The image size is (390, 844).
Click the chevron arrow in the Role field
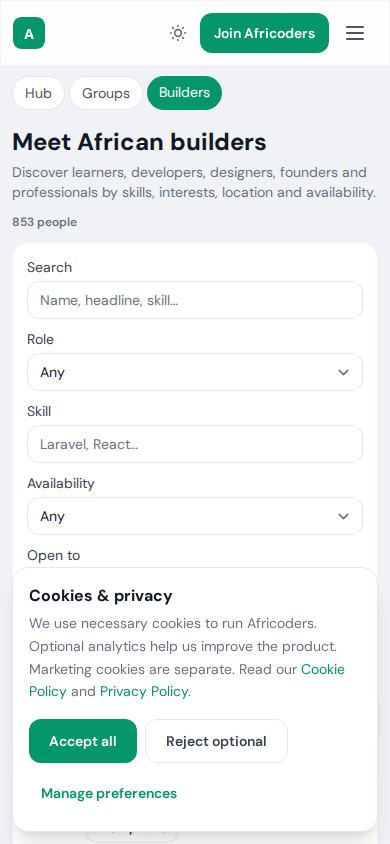click(343, 372)
